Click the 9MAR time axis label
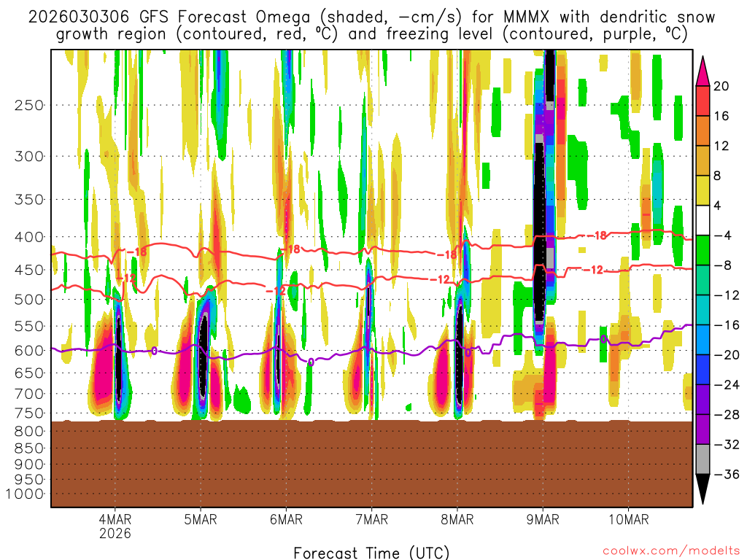747x560 pixels. (542, 519)
